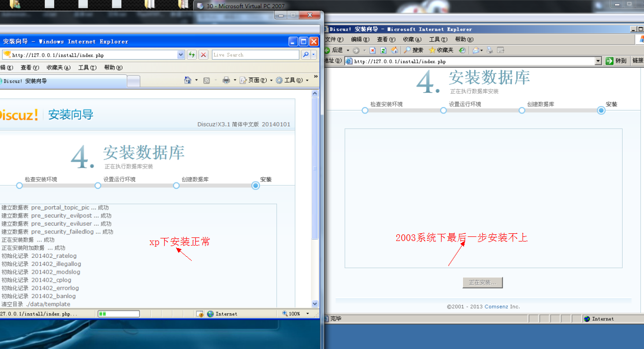Open 收藏夹(A) menu in XP IE window
Screen dimensions: 644x349
(x=58, y=67)
